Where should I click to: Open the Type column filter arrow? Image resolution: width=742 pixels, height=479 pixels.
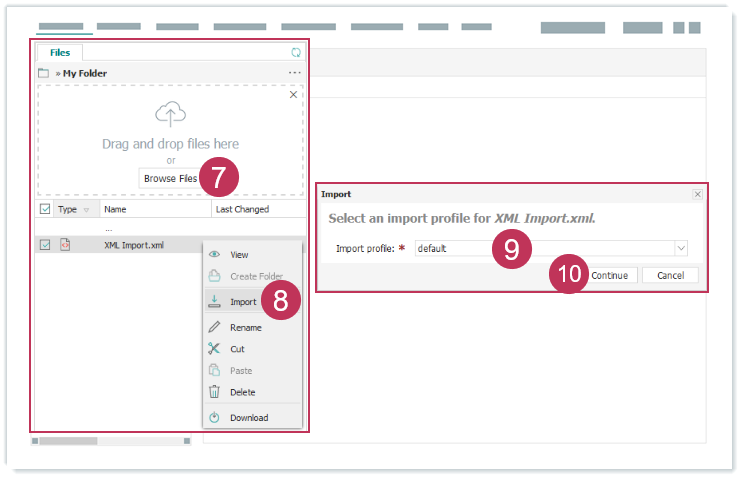pos(86,210)
